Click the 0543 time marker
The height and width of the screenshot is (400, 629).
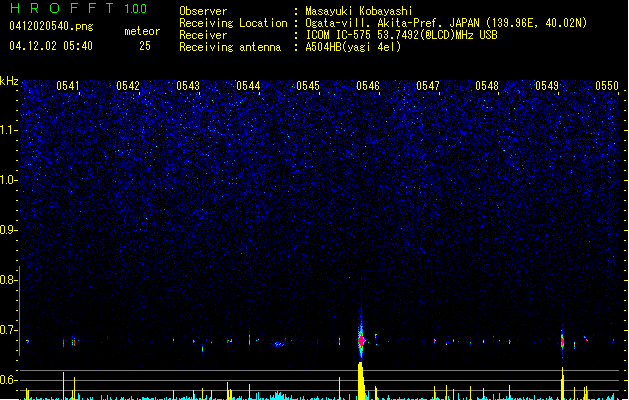coord(188,85)
